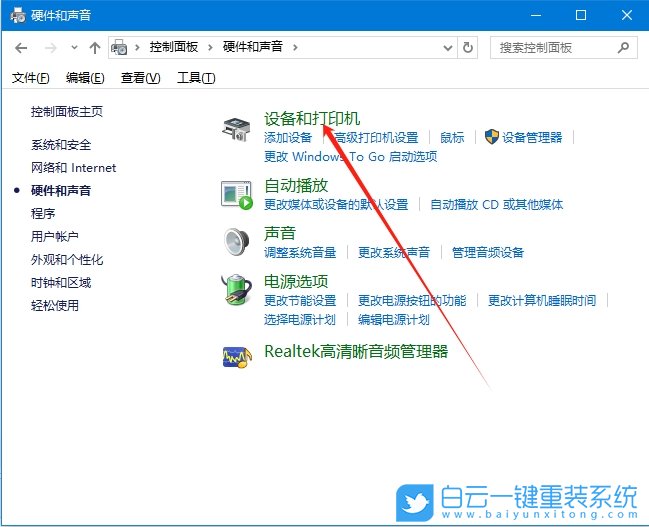Select 网络和 Internet in sidebar

74,168
